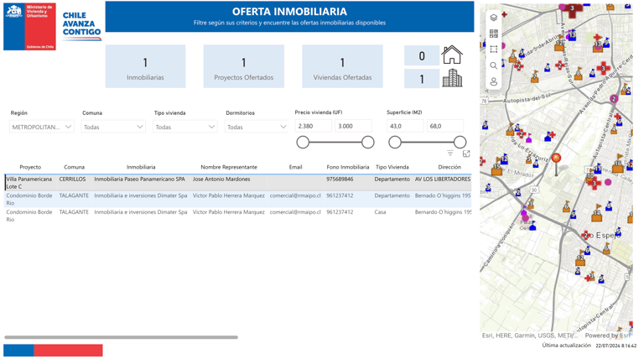The height and width of the screenshot is (364, 644).
Task: Click the dark red cross cluster numbered 3
Action: click(x=572, y=9)
